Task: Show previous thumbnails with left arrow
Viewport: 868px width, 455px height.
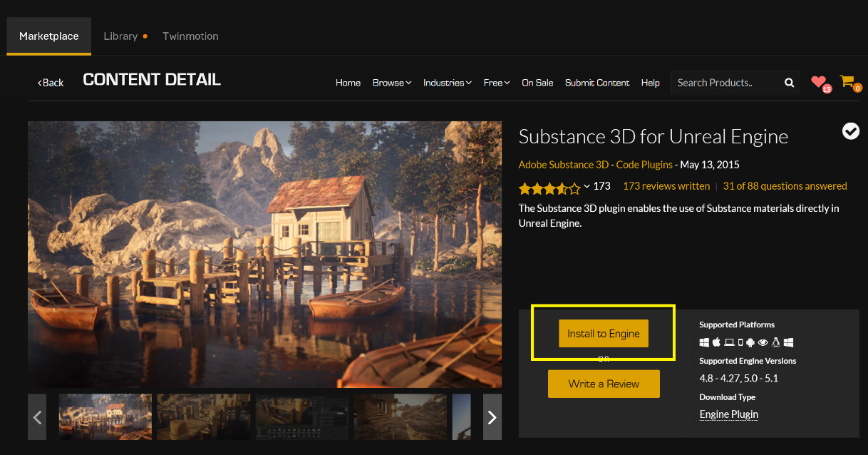Action: pos(38,417)
